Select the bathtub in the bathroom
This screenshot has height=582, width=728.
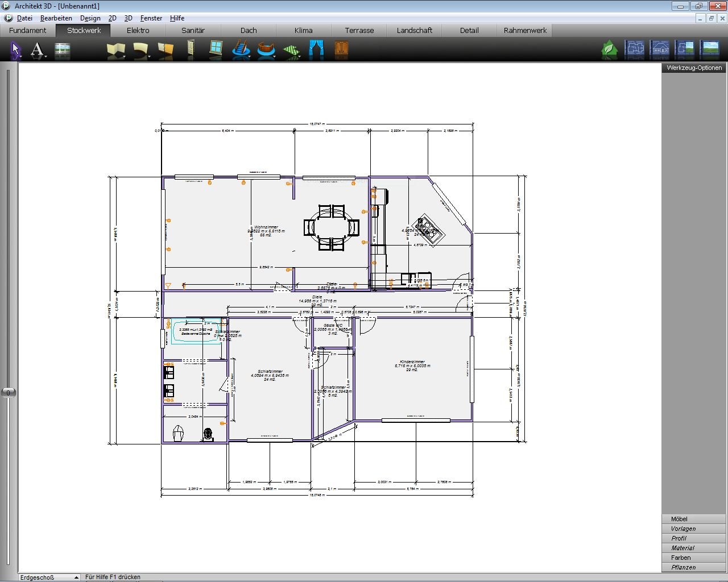[x=196, y=331]
